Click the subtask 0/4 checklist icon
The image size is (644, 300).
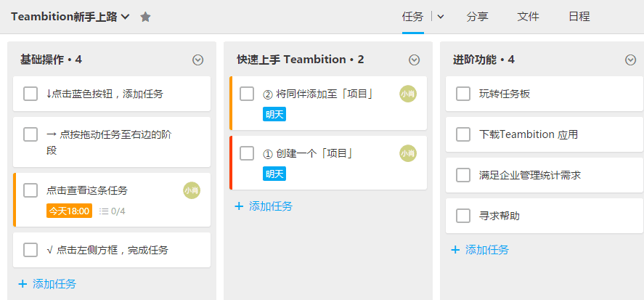104,211
